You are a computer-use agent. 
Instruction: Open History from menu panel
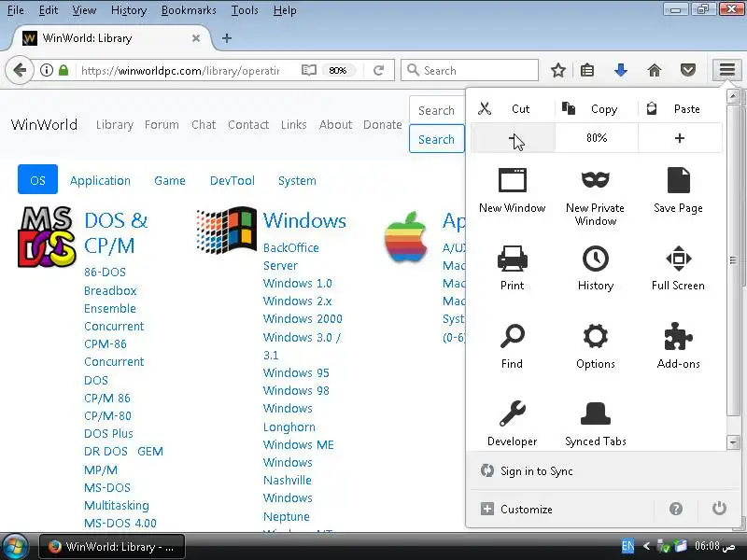(x=595, y=268)
